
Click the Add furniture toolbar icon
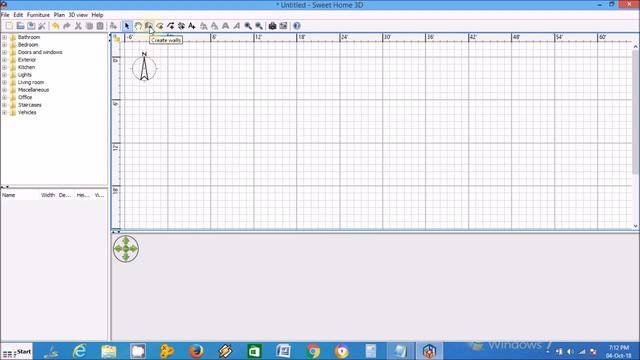[113, 26]
